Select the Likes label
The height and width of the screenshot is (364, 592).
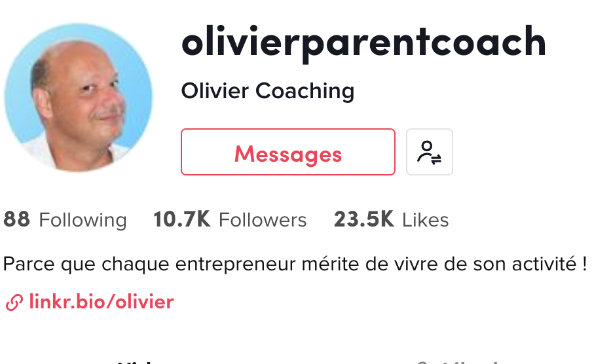(426, 220)
